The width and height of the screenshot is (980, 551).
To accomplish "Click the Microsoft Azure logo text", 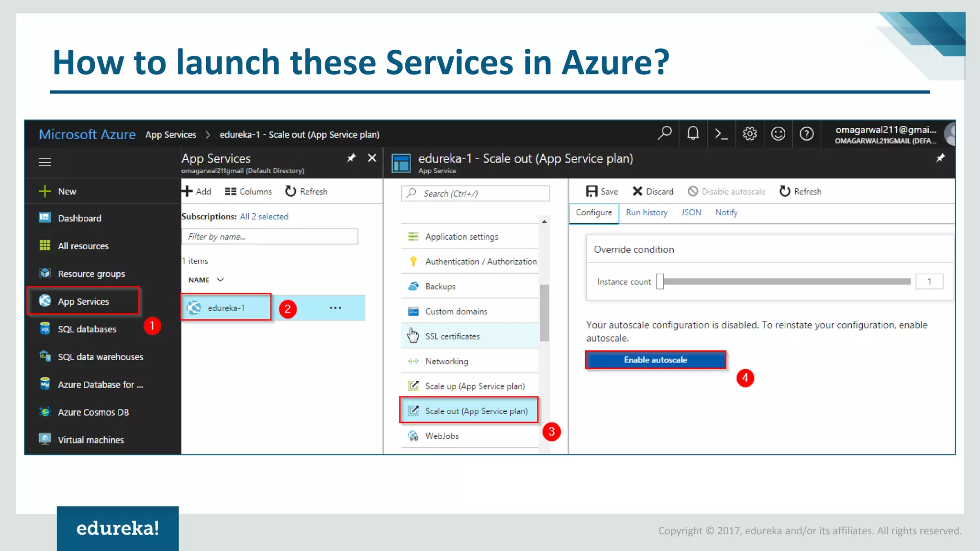I will point(87,134).
